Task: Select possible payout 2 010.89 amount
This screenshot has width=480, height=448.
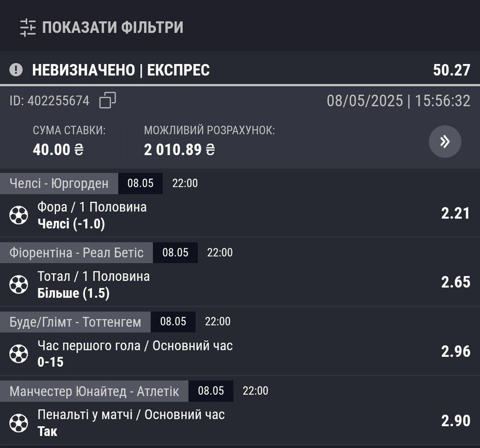Action: [180, 150]
